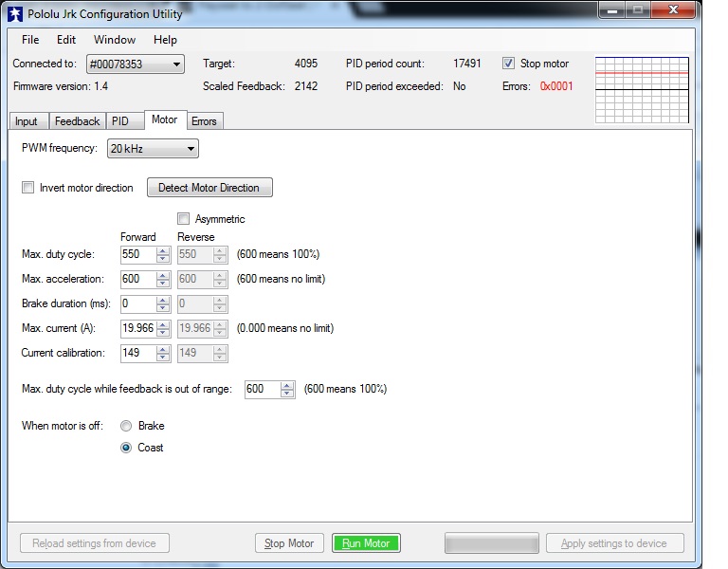Increase Forward Current calibration with up arrow
The image size is (728, 569).
point(162,349)
